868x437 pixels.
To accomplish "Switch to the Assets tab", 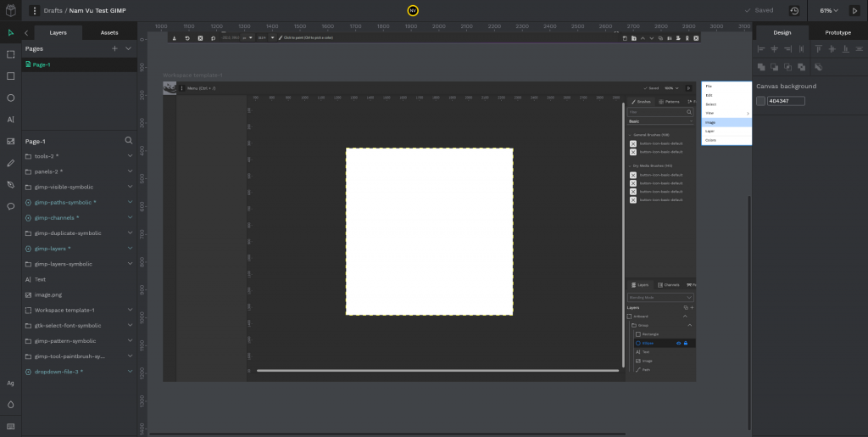I will point(109,33).
